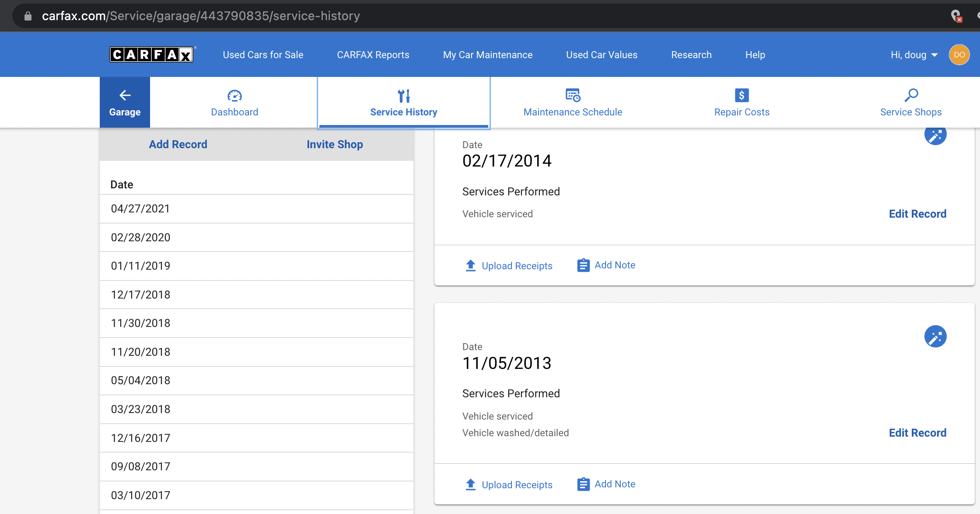This screenshot has height=514, width=980.
Task: Click the 11/05/2013 date heading
Action: click(507, 363)
